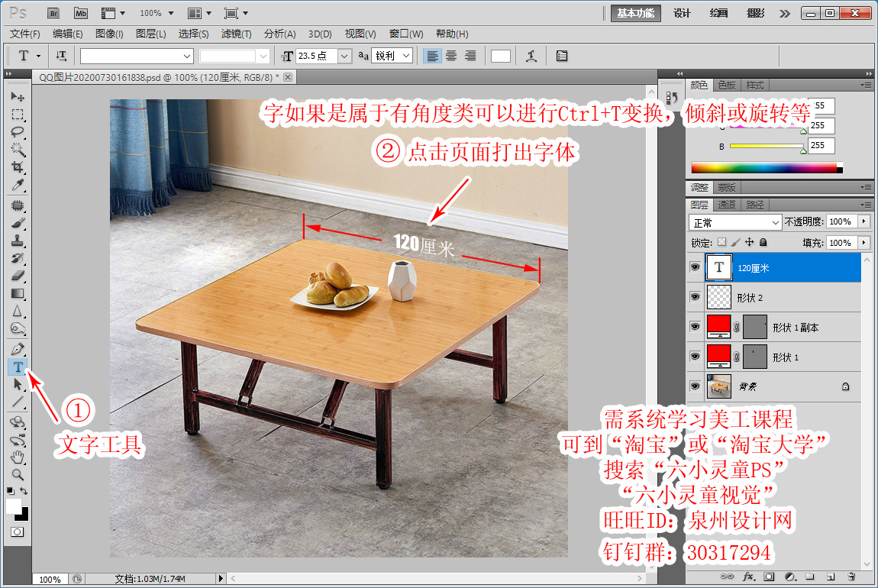Select the Eraser tool

click(x=18, y=276)
